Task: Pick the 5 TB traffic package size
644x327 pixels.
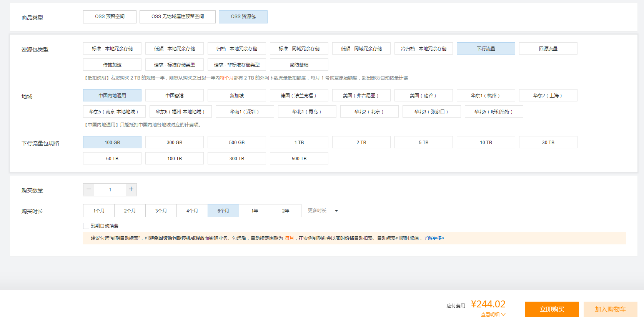Action: coord(424,142)
